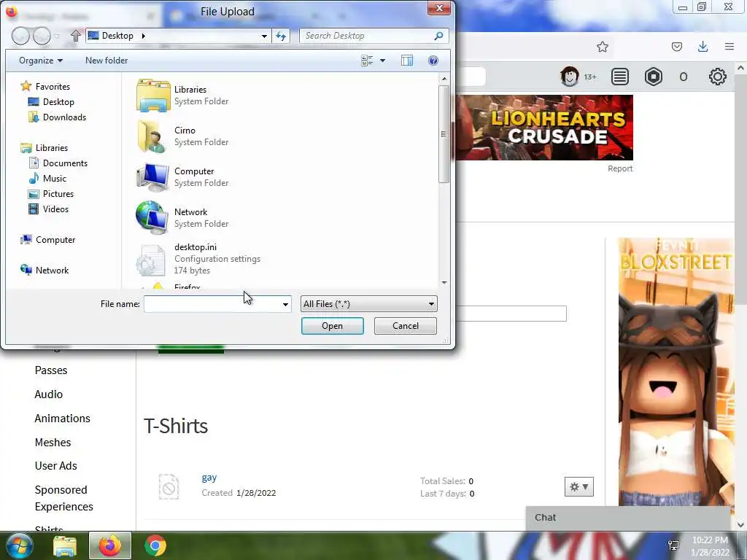Image resolution: width=747 pixels, height=560 pixels.
Task: Click the file list scroll down arrow
Action: 444,282
